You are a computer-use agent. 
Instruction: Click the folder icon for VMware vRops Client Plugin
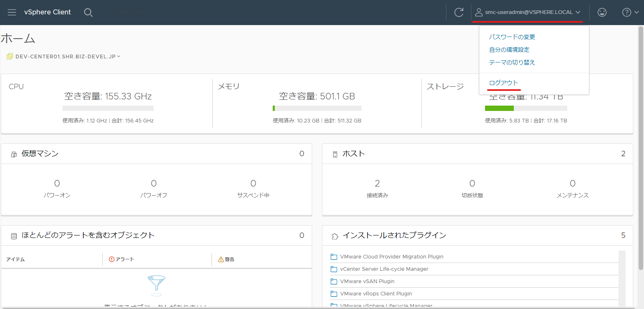click(x=334, y=294)
